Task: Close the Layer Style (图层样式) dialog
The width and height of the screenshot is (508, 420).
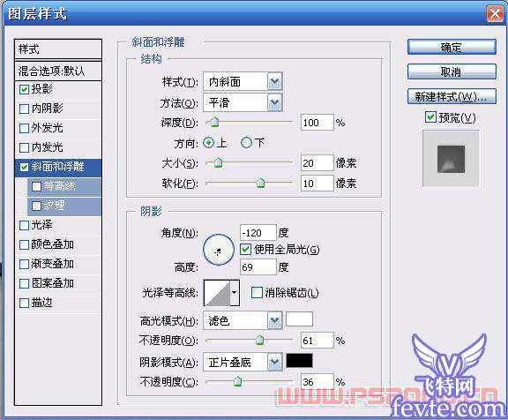Action: pyautogui.click(x=495, y=14)
